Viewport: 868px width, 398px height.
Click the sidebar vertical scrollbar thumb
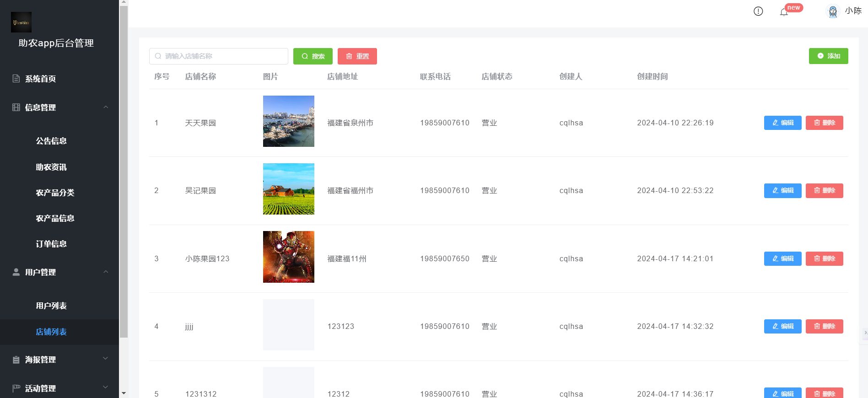tap(124, 172)
